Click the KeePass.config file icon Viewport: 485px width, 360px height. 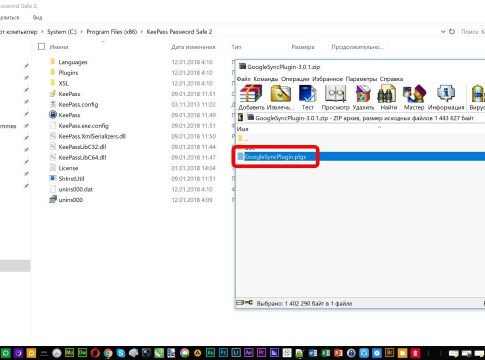click(x=53, y=104)
